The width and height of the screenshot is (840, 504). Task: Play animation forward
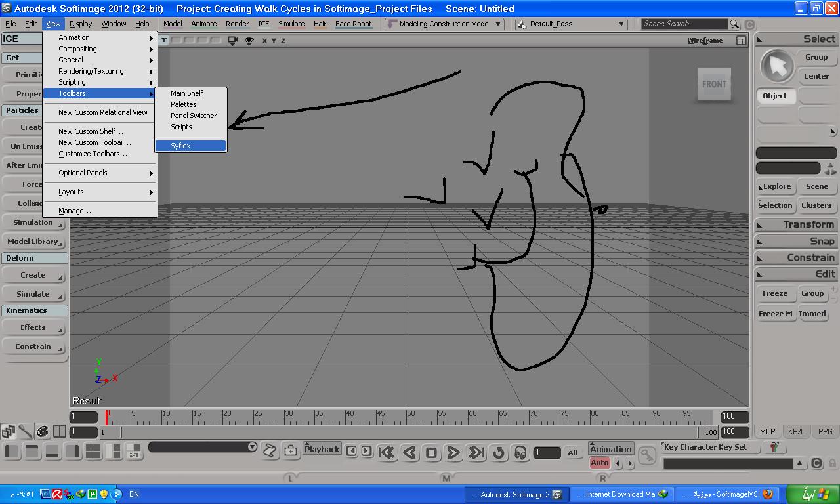click(453, 452)
